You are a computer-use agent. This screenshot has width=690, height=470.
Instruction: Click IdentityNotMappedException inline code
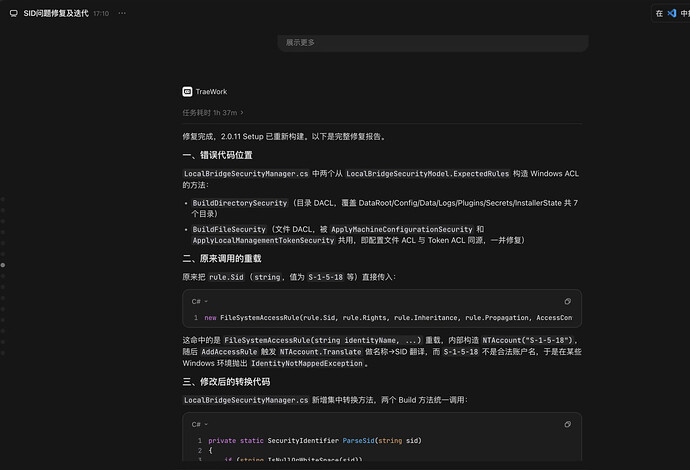pyautogui.click(x=307, y=363)
